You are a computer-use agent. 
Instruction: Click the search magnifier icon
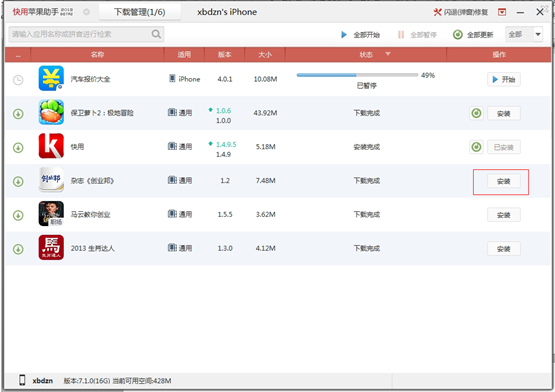(156, 34)
